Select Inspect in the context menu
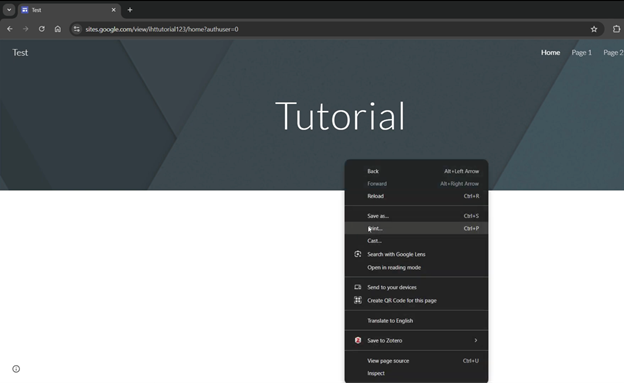624x383 pixels. 416,373
